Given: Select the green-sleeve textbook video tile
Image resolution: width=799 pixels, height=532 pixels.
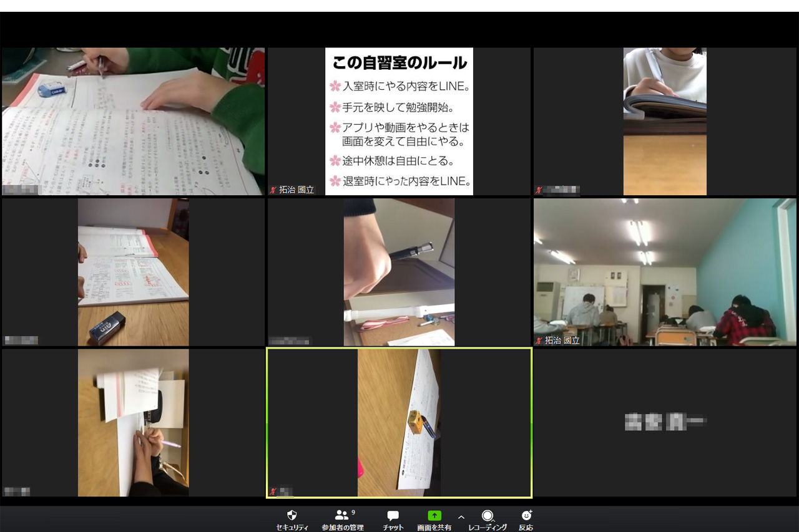Looking at the screenshot, I should pos(133,122).
